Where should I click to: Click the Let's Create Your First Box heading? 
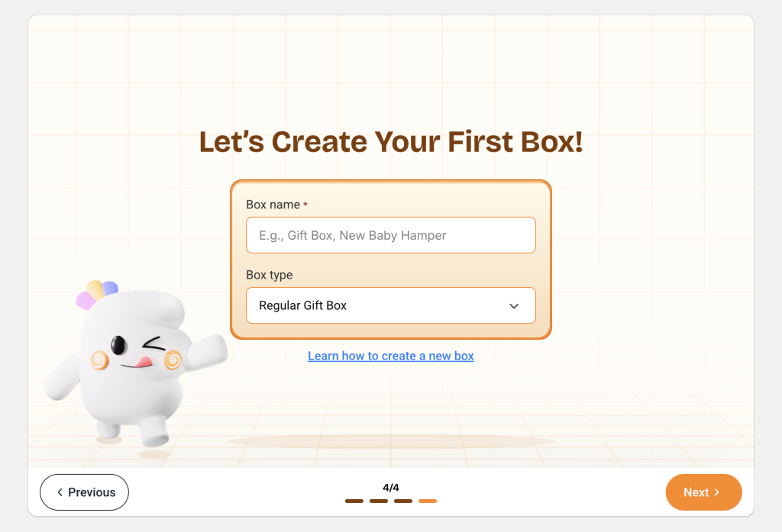391,142
